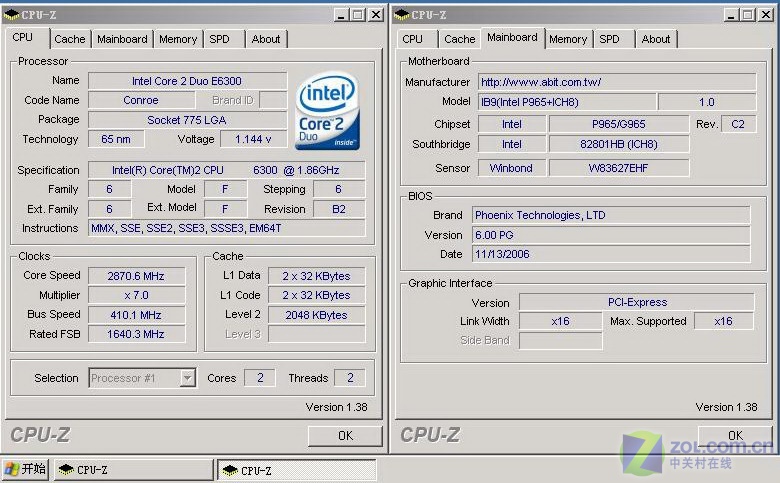The image size is (780, 483).
Task: Open About tab in left CPU-Z window
Action: (266, 39)
